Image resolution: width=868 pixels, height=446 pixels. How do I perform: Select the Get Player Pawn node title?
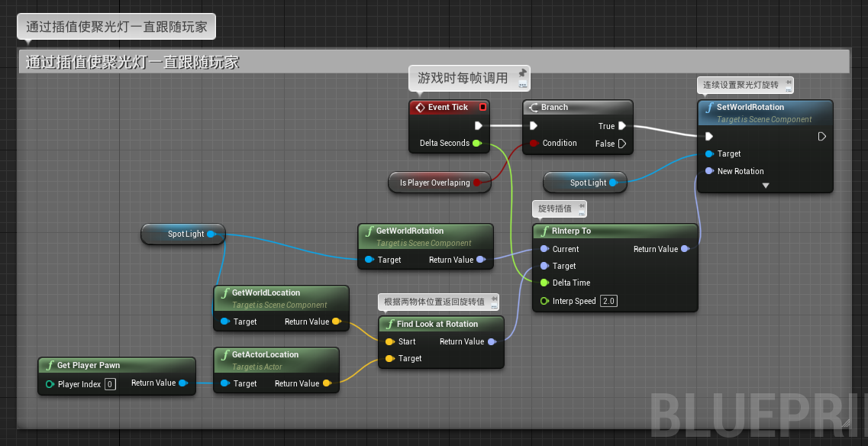coord(89,365)
